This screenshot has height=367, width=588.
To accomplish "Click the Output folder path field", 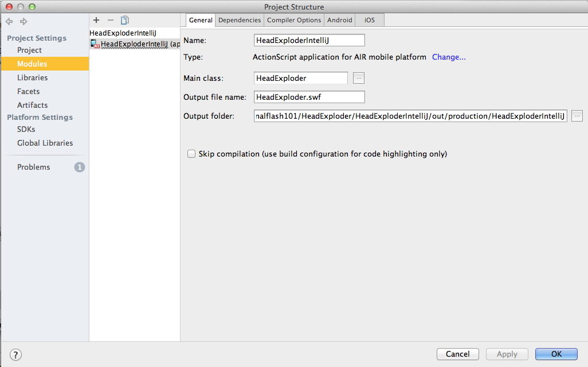I will click(410, 116).
